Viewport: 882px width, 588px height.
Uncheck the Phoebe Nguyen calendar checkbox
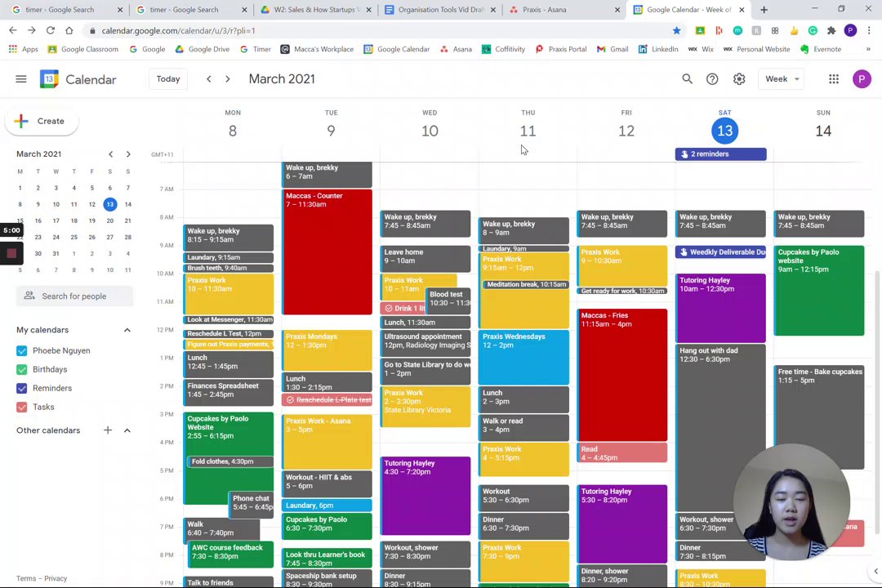pyautogui.click(x=22, y=351)
